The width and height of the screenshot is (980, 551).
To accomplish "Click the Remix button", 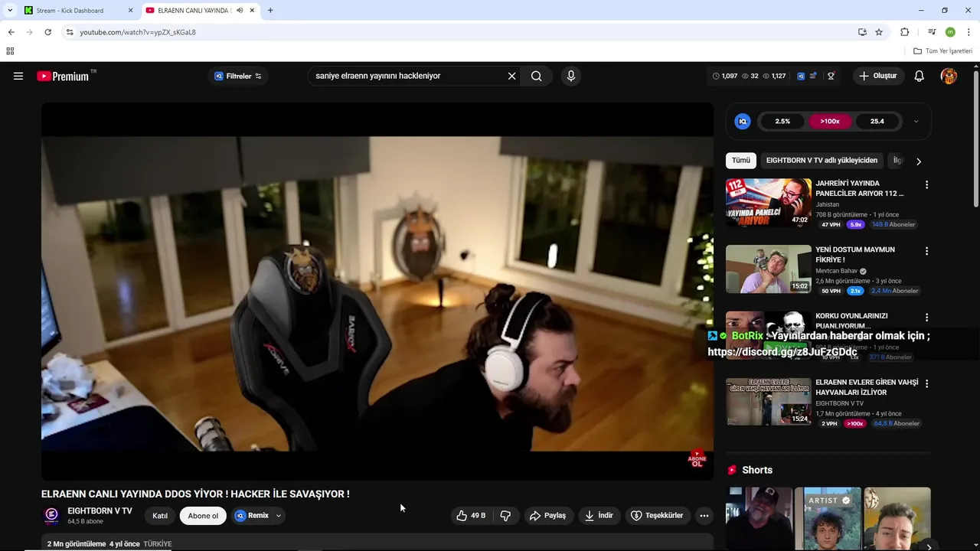I will pyautogui.click(x=252, y=516).
